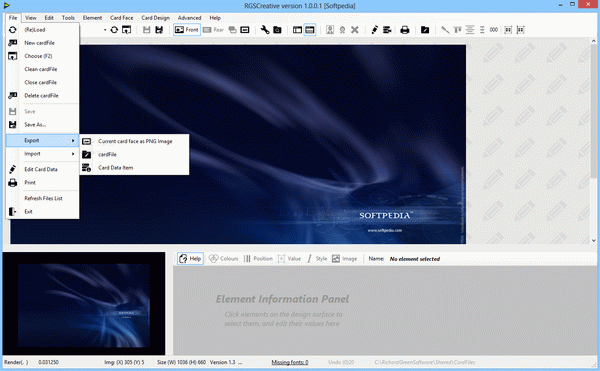Open the View menu
600x371 pixels.
[x=31, y=18]
